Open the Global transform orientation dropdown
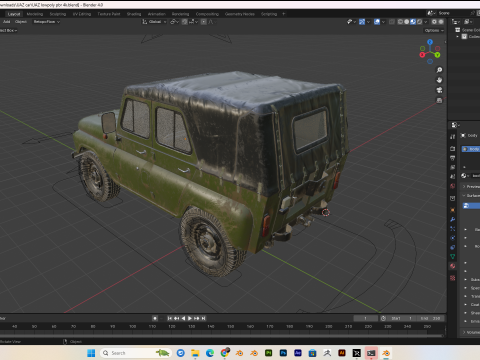The height and width of the screenshot is (360, 480). 154,22
